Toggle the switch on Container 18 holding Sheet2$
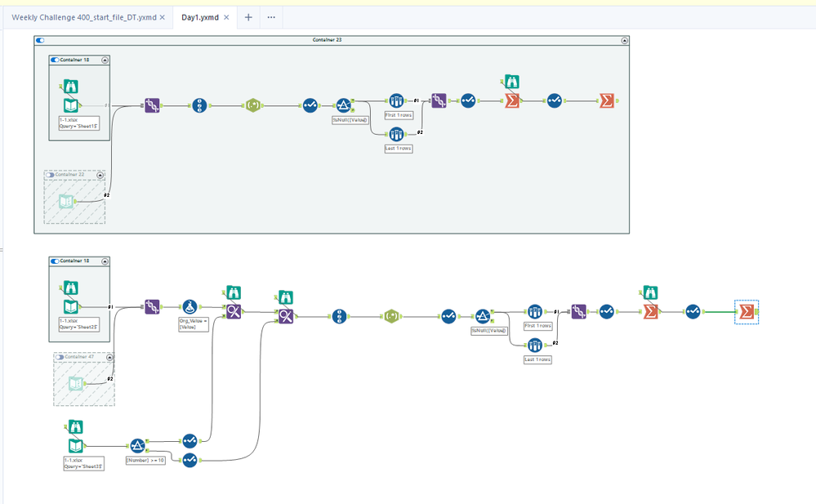Screen dimensions: 816x504 pos(55,261)
